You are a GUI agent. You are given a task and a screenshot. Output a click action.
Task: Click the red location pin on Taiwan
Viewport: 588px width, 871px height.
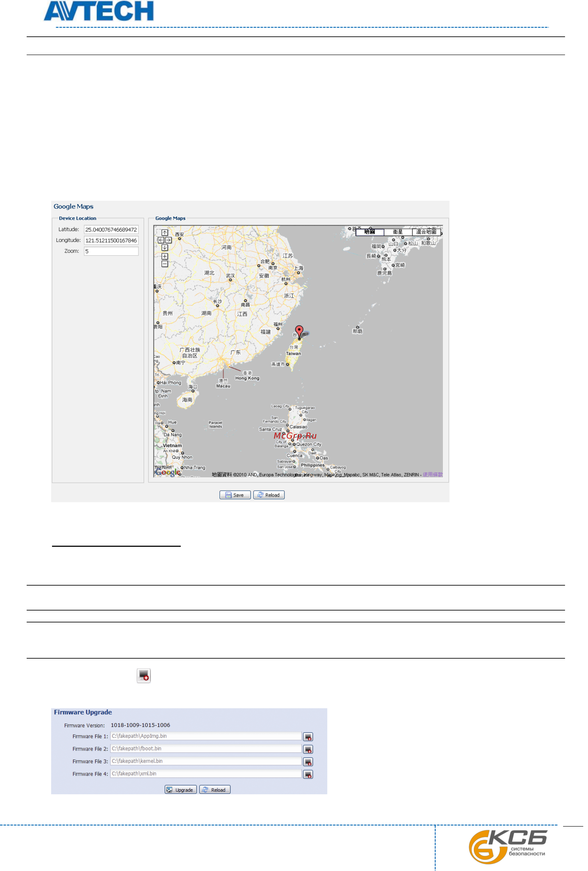point(299,332)
